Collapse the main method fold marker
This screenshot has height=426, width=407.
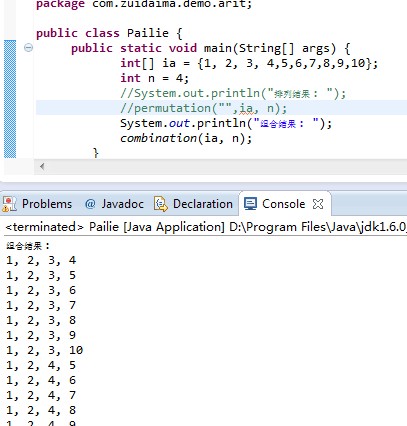pos(29,48)
